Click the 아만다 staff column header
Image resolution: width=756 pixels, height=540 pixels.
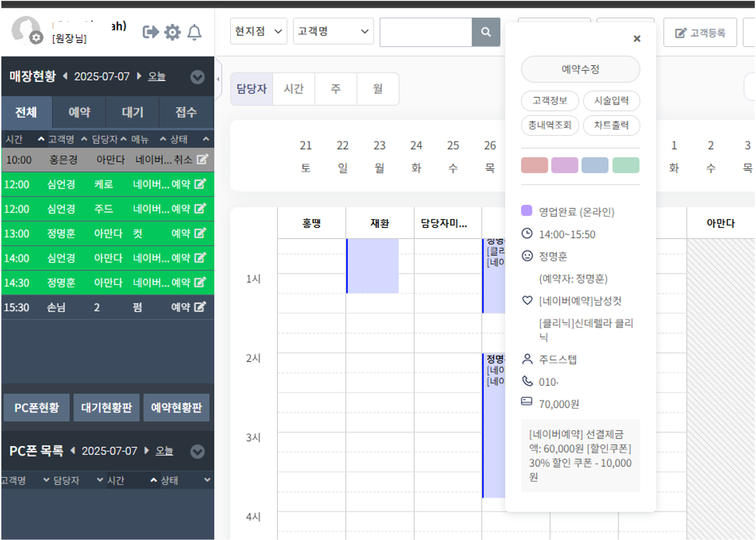720,223
